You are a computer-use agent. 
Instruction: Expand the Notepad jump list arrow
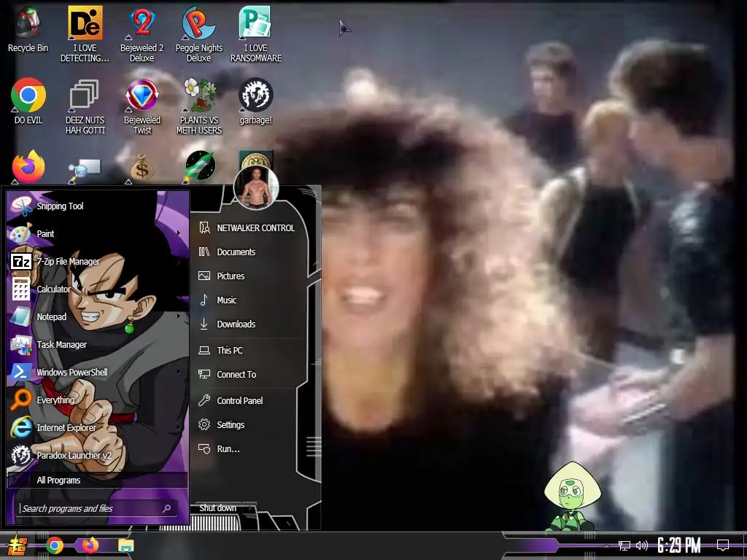pos(179,316)
